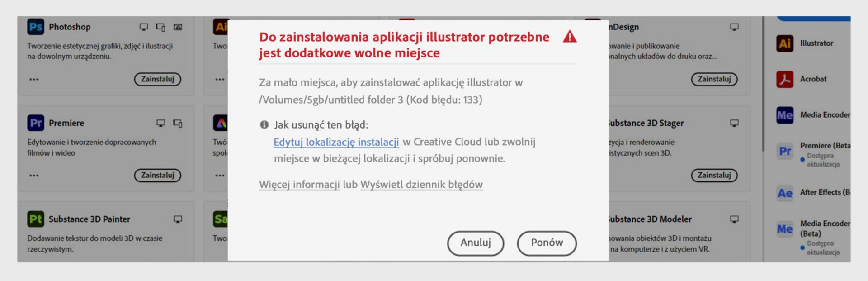Click Zainstaluj button for Premiere
Image resolution: width=868 pixels, height=281 pixels.
pyautogui.click(x=157, y=175)
